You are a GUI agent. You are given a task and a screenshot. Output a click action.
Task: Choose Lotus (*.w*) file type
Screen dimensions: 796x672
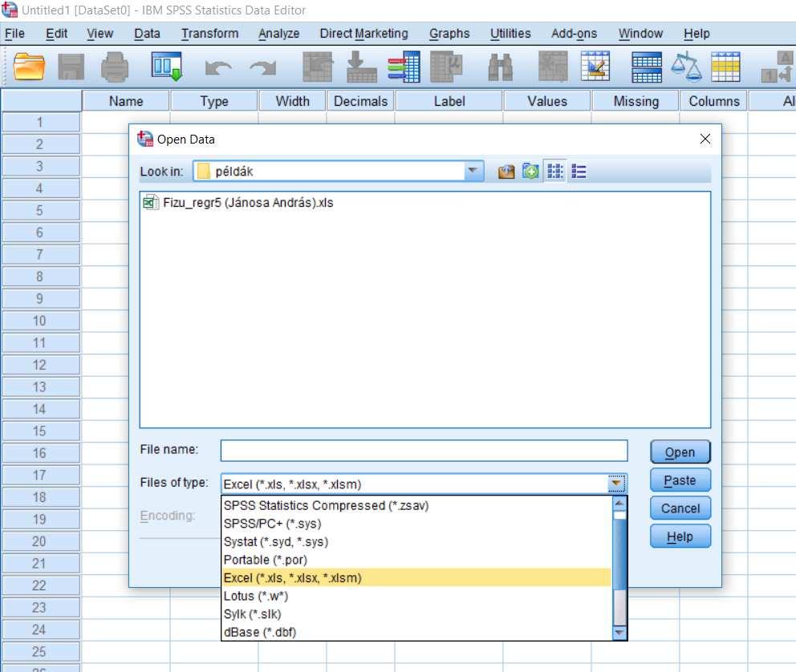416,596
